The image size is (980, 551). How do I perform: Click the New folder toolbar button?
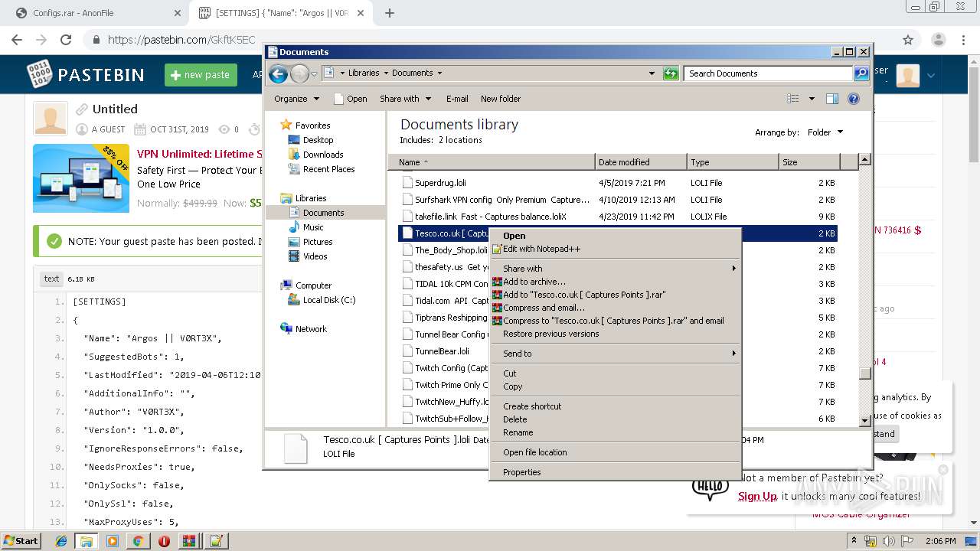point(501,99)
